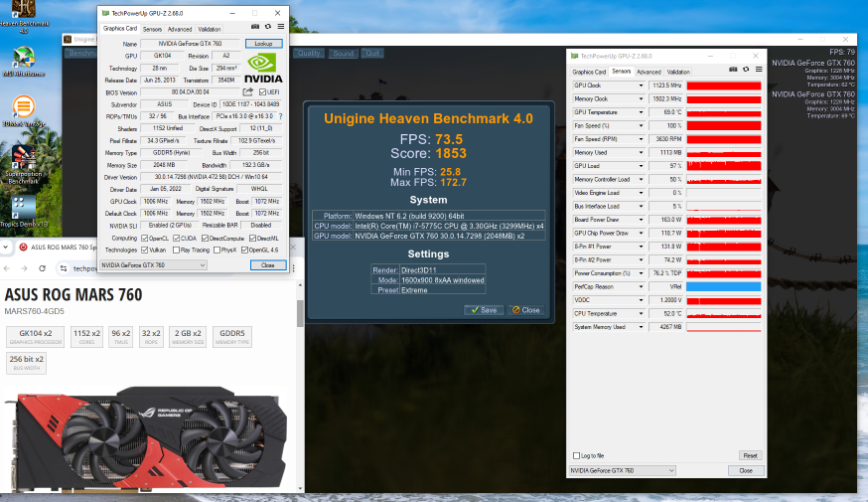Image resolution: width=868 pixels, height=502 pixels.
Task: Expand GPU Clock sensor dropdown arrow
Action: pos(641,85)
